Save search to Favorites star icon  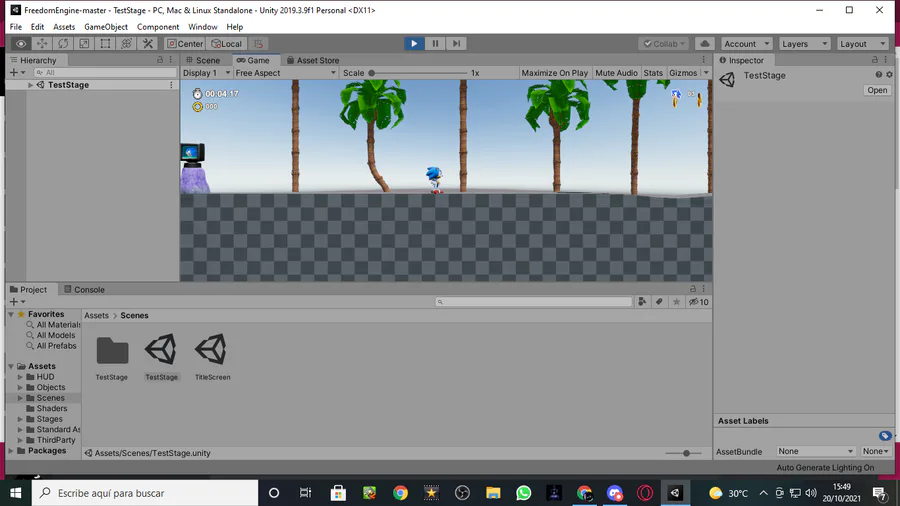pyautogui.click(x=677, y=302)
